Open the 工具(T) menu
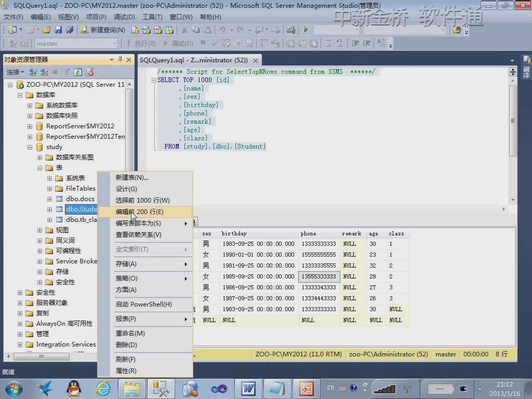The height and width of the screenshot is (399, 532). [x=152, y=17]
